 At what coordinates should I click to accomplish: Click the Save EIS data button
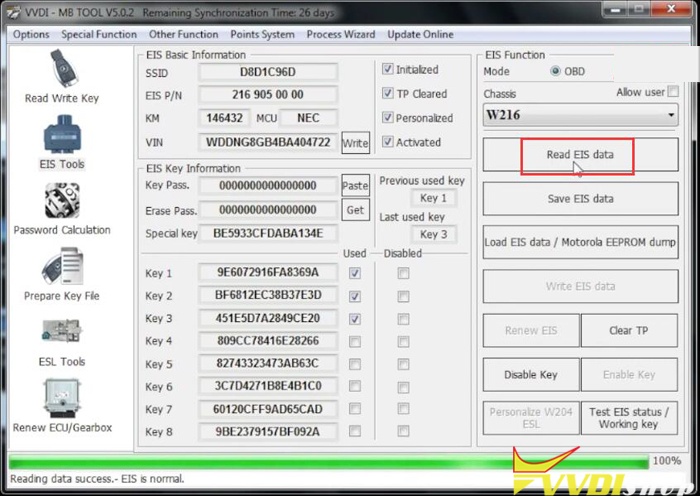[580, 199]
